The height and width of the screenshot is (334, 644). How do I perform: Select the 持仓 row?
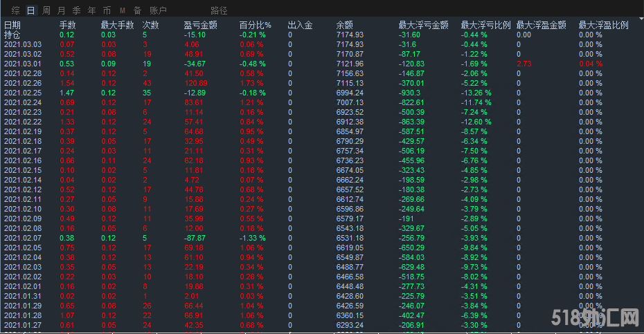12,35
